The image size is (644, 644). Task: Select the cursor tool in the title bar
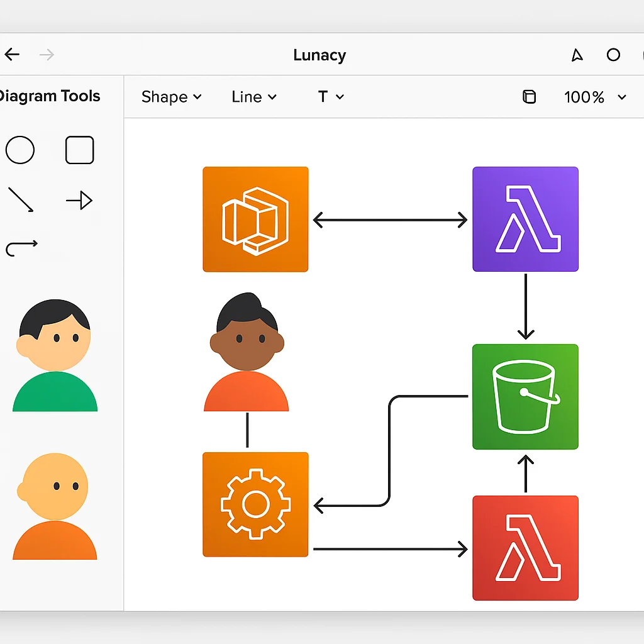point(576,55)
